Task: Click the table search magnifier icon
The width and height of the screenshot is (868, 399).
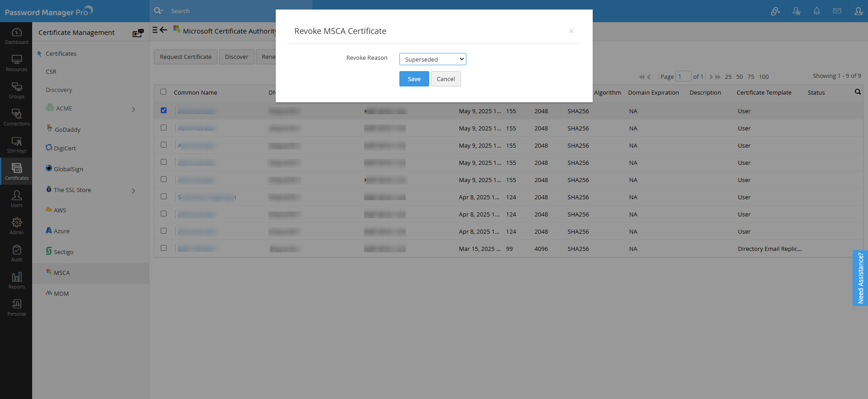Action: coord(858,92)
